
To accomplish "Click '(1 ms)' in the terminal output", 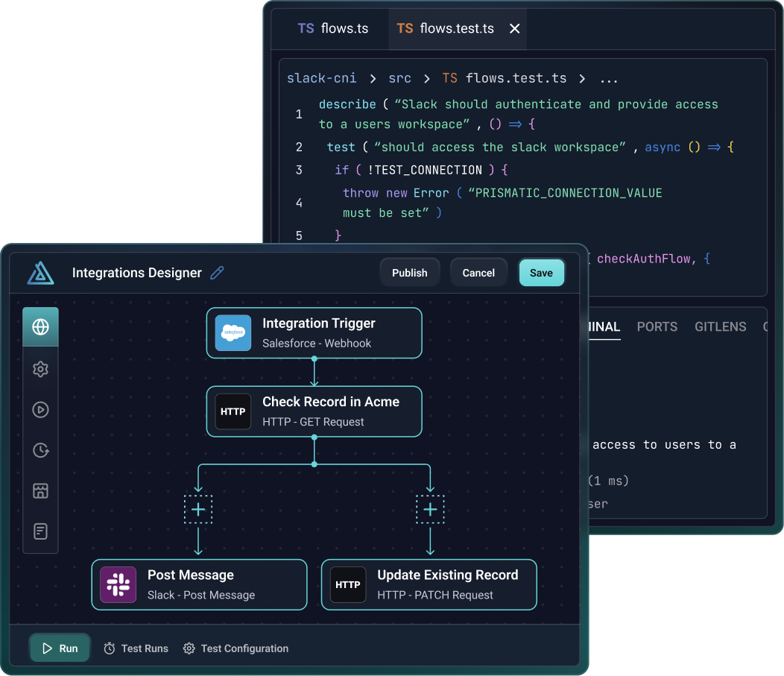I will pos(608,481).
